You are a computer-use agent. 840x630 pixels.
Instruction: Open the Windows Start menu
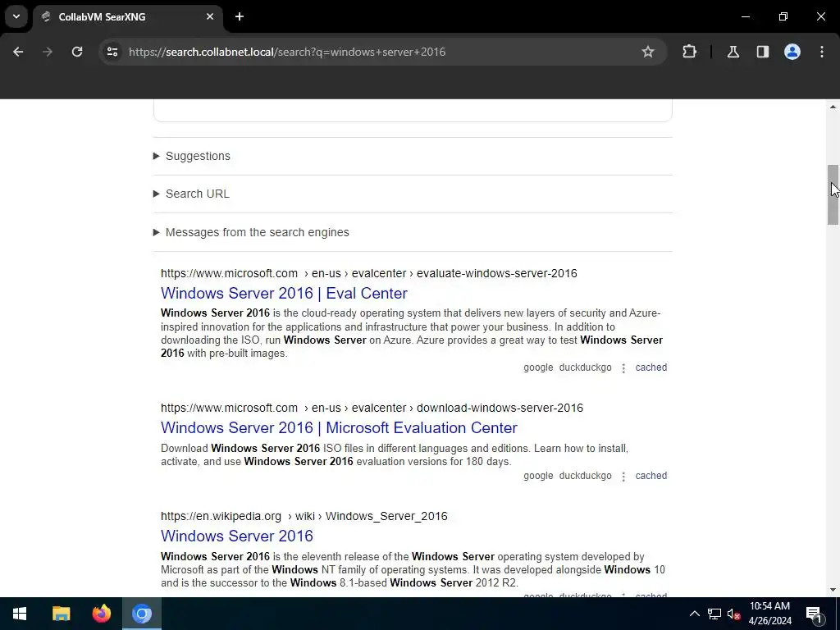[x=20, y=614]
